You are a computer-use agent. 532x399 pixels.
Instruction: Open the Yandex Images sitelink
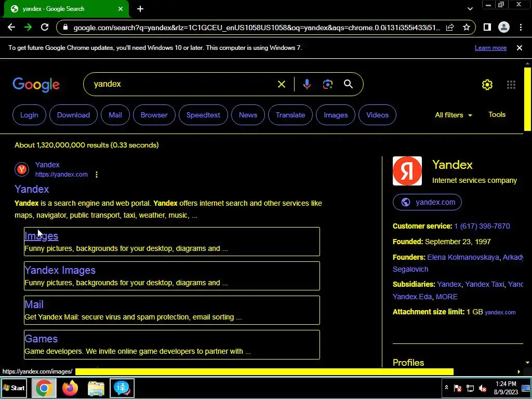60,270
